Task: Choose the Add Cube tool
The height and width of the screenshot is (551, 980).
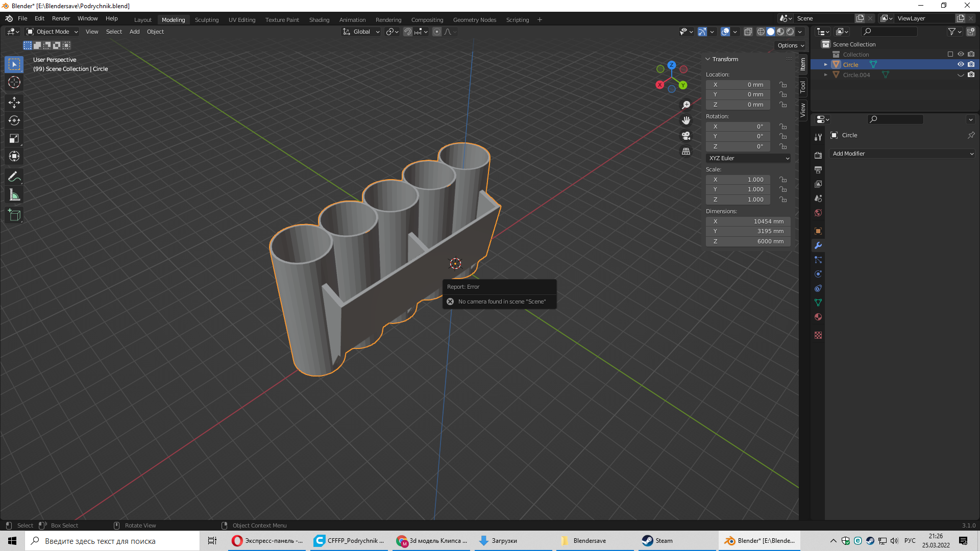Action: pyautogui.click(x=14, y=215)
